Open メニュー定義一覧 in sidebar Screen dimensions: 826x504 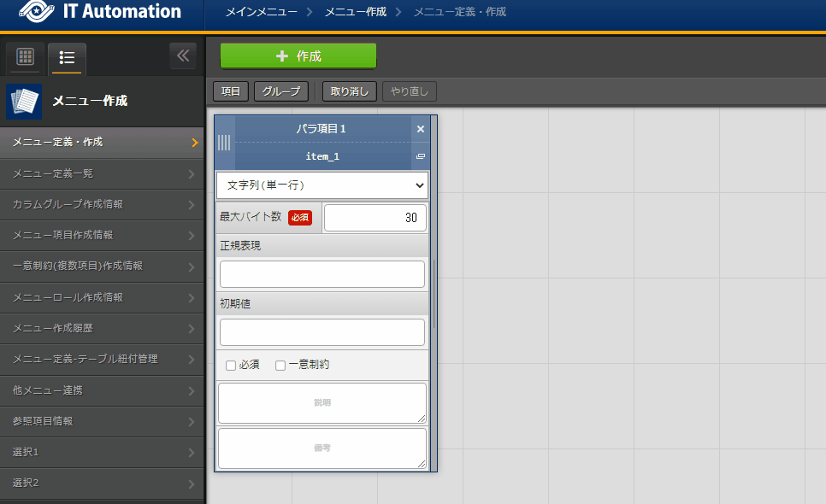[102, 173]
